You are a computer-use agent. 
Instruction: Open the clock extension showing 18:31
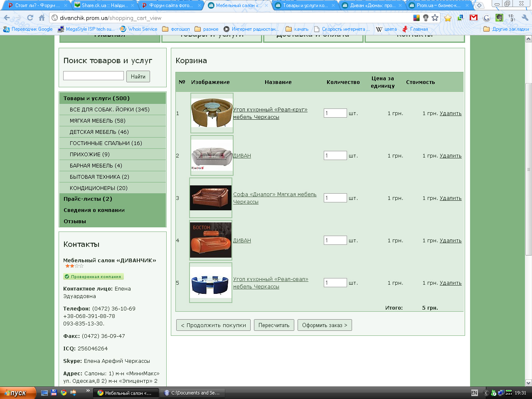512,18
